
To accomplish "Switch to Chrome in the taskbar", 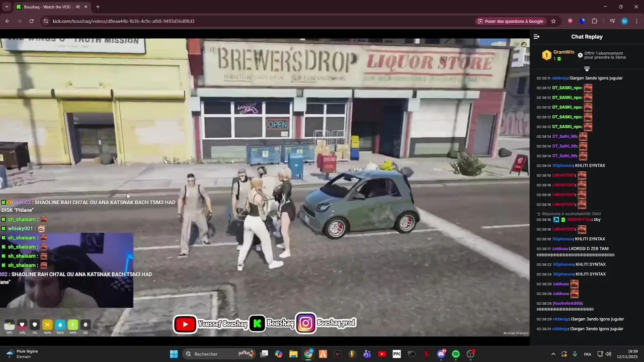I will 308,354.
